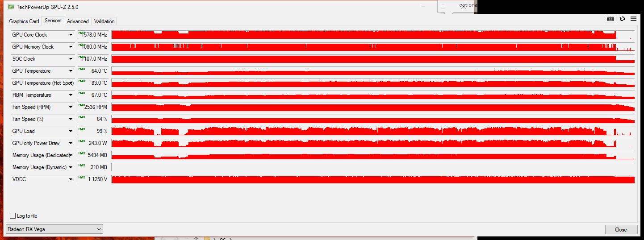Expand the Memory Usage (Dynamic) dropdown

[x=71, y=167]
